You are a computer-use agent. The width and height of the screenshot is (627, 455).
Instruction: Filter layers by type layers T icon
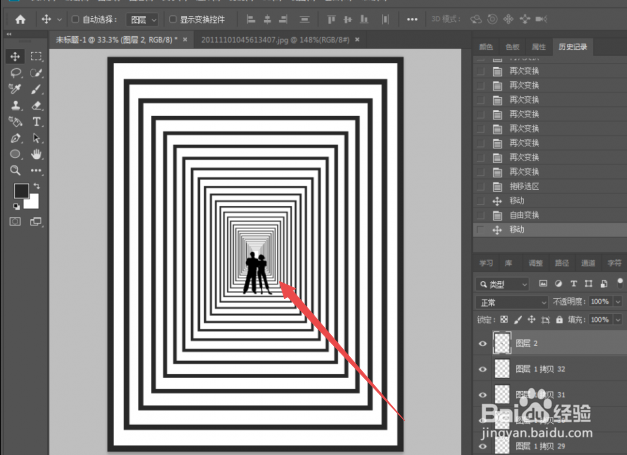[x=573, y=283]
